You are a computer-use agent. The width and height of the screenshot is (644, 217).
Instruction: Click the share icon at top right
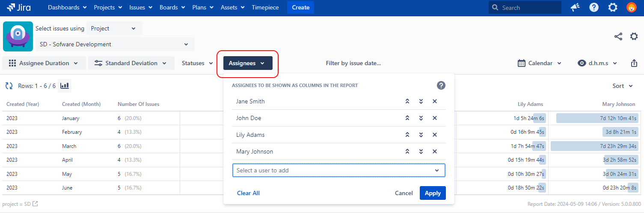click(618, 36)
